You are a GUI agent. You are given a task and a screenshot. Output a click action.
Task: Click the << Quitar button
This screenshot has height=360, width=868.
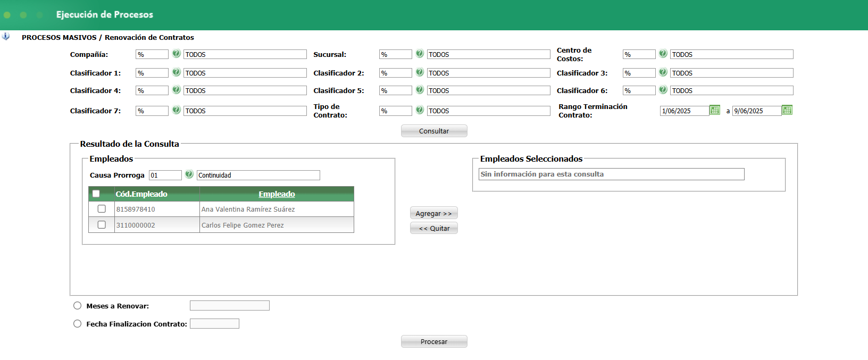[433, 228]
